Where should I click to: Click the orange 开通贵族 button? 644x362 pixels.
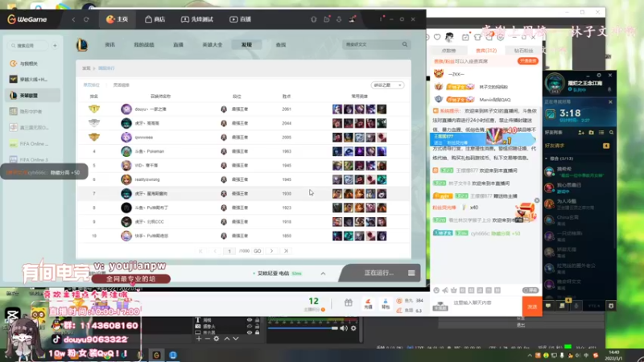tap(528, 61)
